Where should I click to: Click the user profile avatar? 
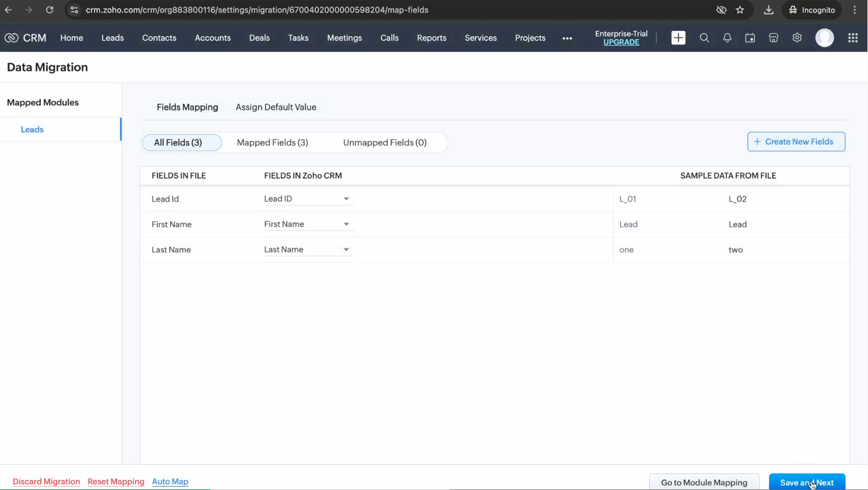(x=824, y=38)
